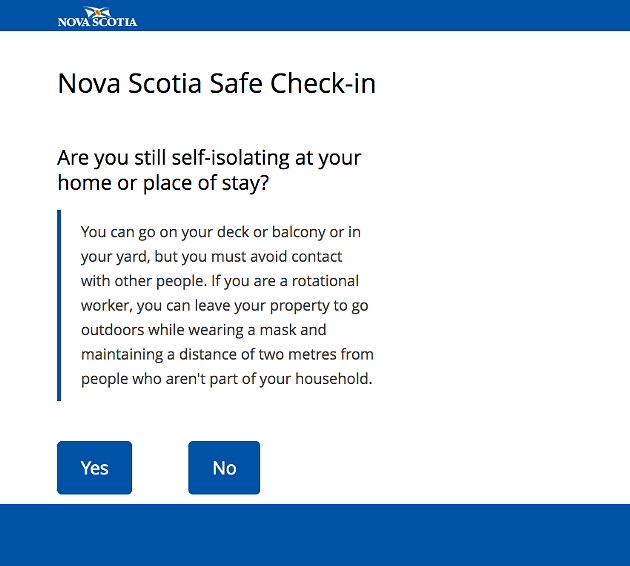
Task: Click the blue vertical bar beside the note
Action: (59, 305)
